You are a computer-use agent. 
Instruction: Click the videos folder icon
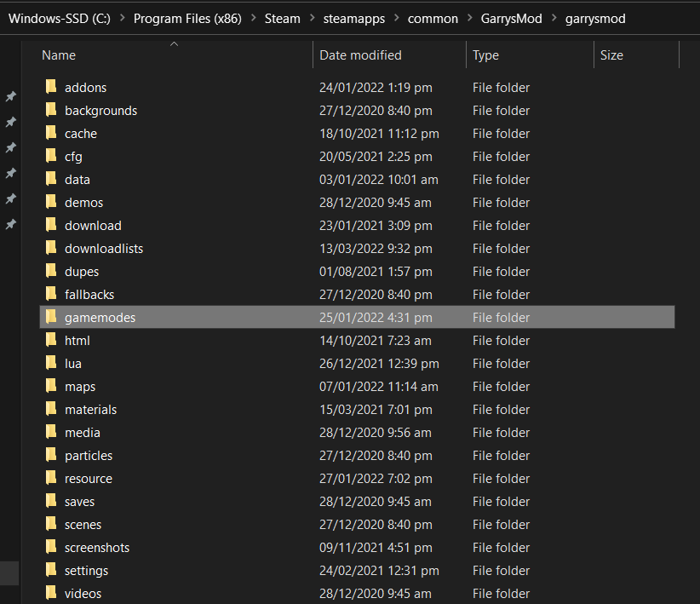(x=51, y=593)
